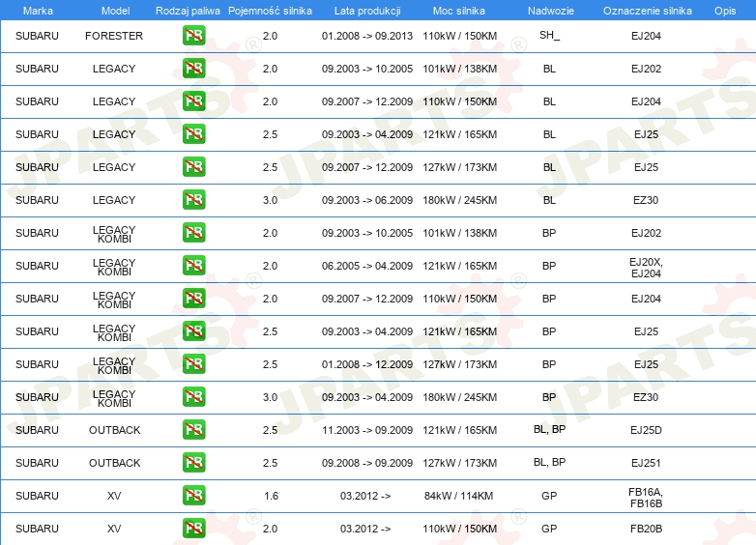Click the fuel icon for Legacy Kombi EZ30
The width and height of the screenshot is (756, 545).
coord(193,396)
